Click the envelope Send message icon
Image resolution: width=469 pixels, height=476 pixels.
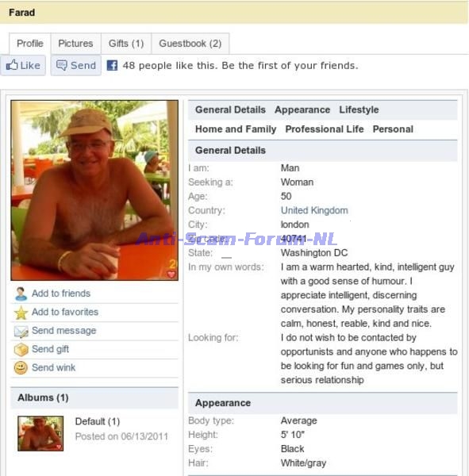click(x=21, y=331)
